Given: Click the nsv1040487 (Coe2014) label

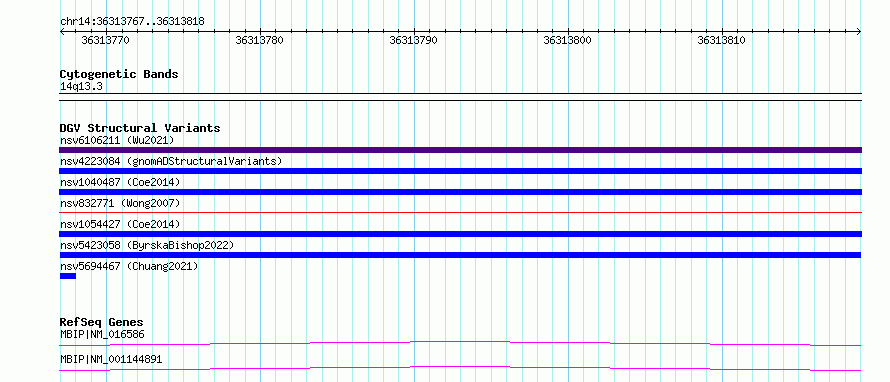Looking at the screenshot, I should coord(120,182).
